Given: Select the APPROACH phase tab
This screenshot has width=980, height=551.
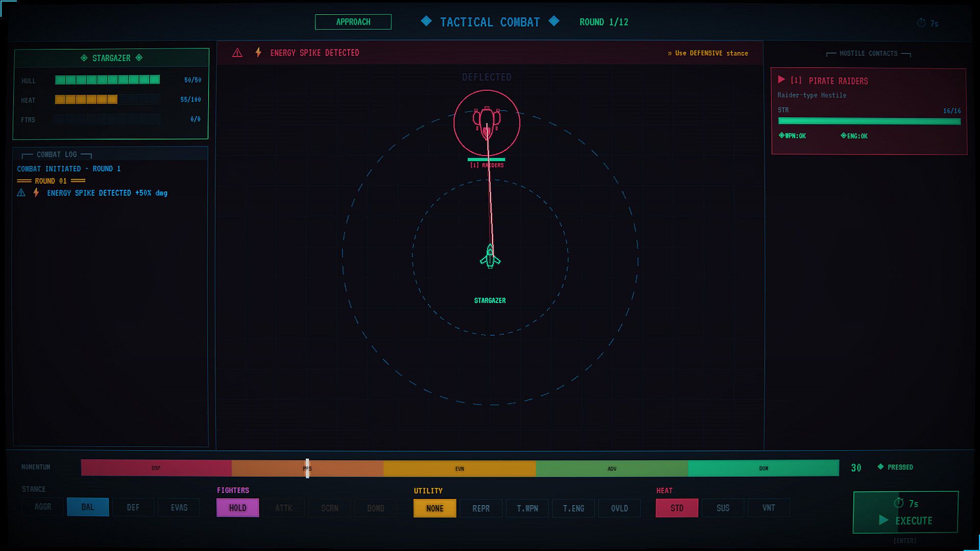Looking at the screenshot, I should point(353,22).
